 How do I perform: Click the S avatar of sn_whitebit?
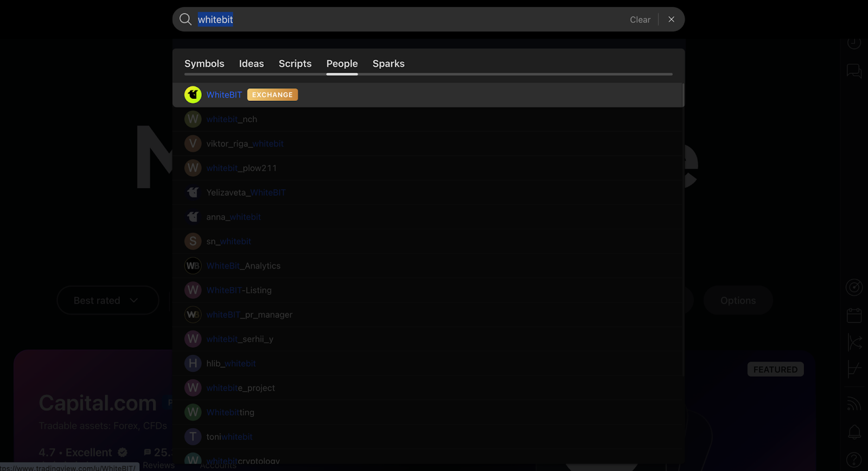(193, 241)
